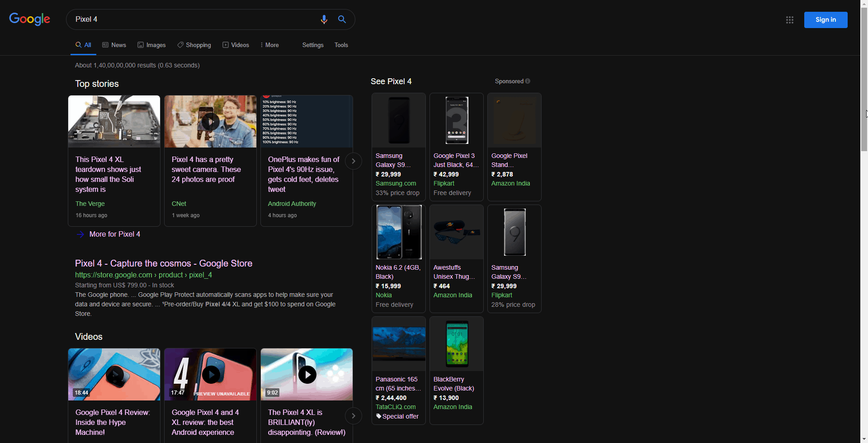Screen dimensions: 868x443
Task: Click the Videos tab icon
Action: coord(225,45)
